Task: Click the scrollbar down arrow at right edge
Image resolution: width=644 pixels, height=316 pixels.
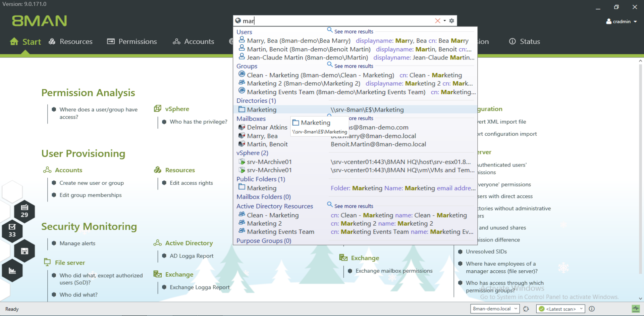Action: [640, 298]
